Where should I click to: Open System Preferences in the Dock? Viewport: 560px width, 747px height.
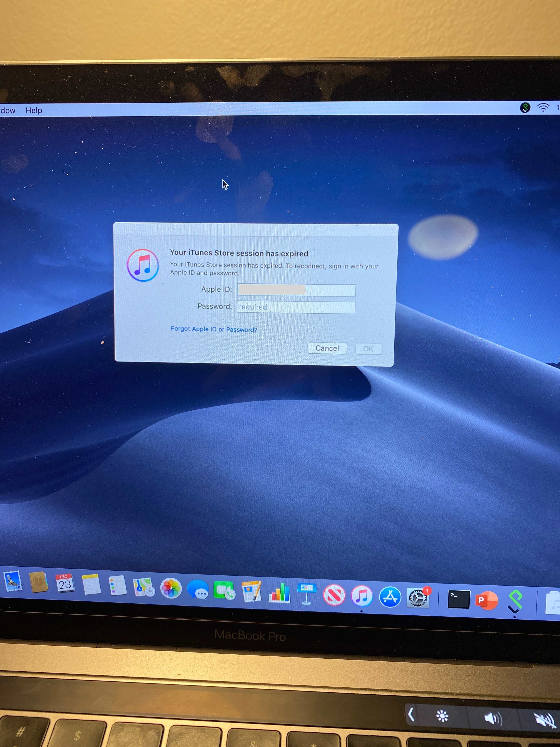click(418, 598)
